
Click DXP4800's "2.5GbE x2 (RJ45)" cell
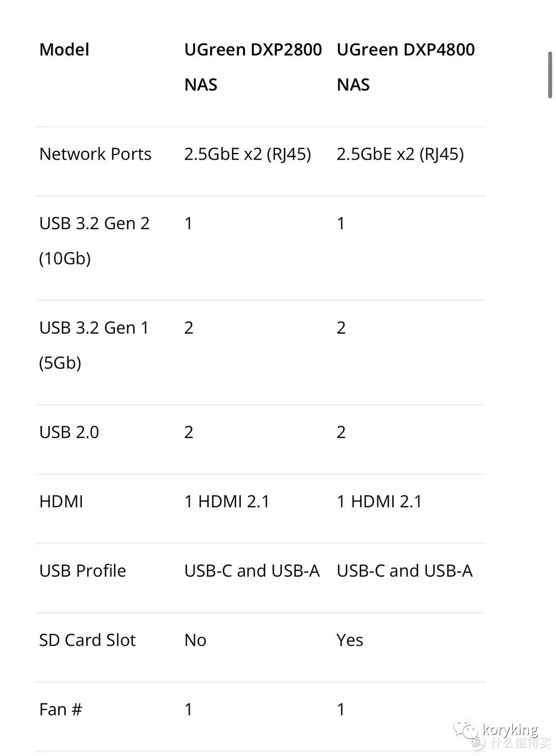(x=400, y=154)
